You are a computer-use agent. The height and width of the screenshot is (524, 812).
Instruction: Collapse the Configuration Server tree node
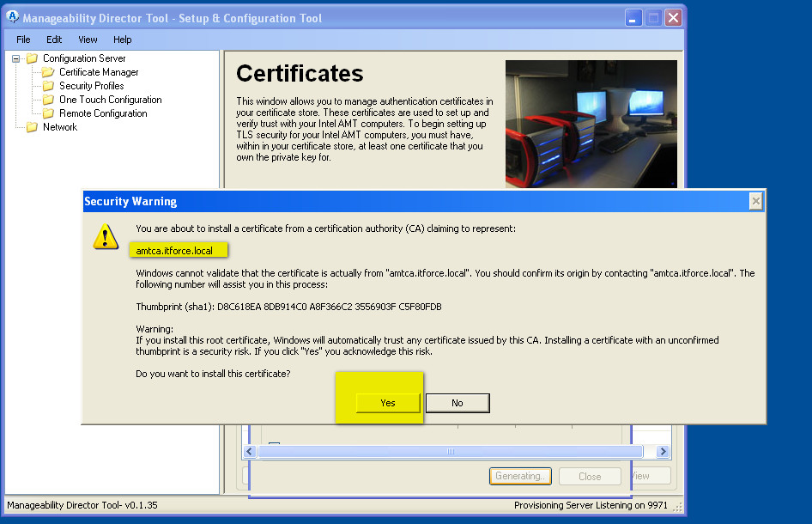click(16, 58)
